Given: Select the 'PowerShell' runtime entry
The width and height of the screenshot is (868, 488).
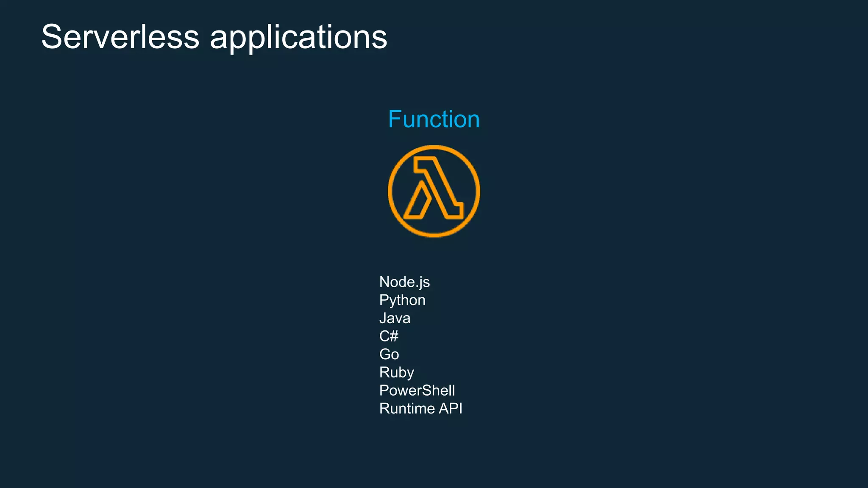Looking at the screenshot, I should click(417, 391).
